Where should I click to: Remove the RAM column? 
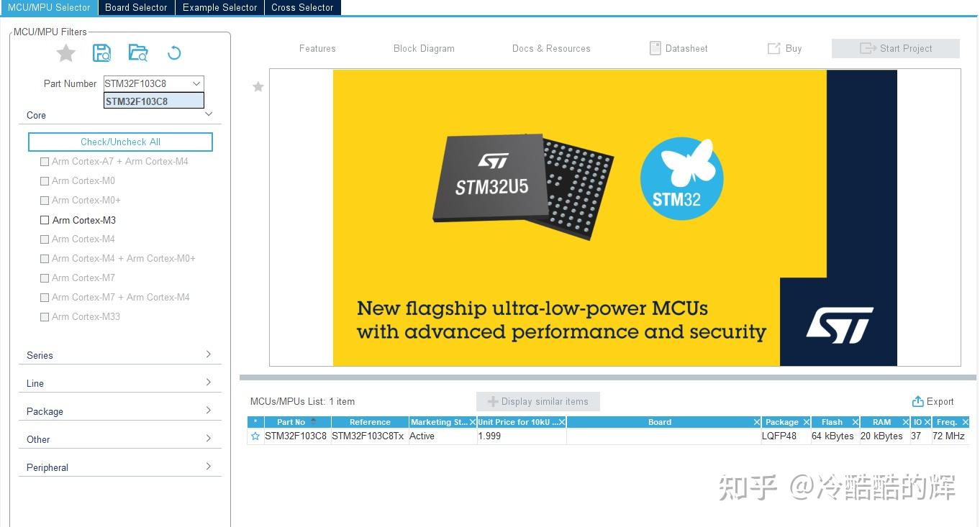point(905,422)
